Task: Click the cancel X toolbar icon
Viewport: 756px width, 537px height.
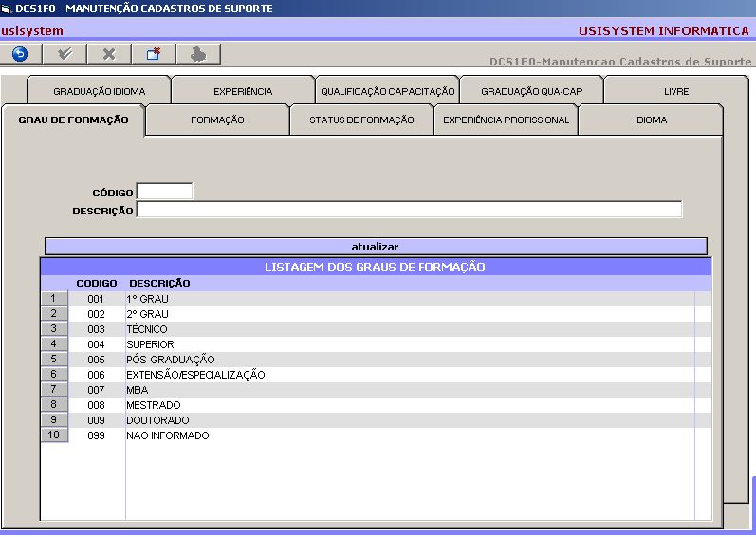Action: [109, 53]
